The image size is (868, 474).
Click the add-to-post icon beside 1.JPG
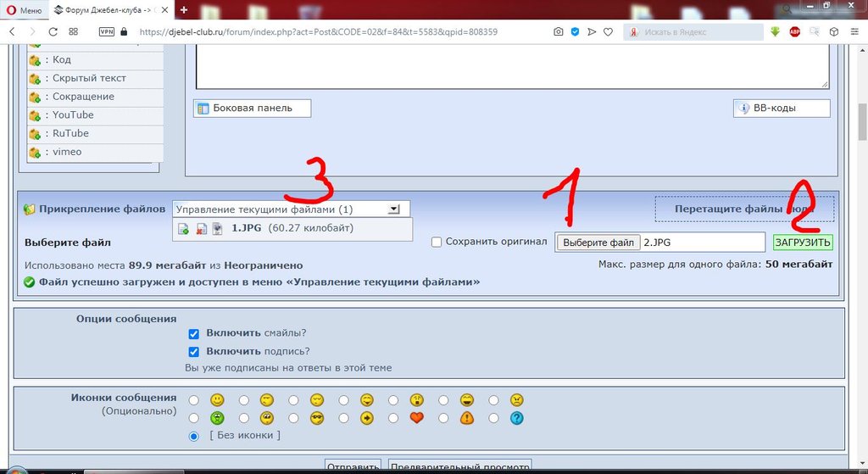(x=183, y=229)
